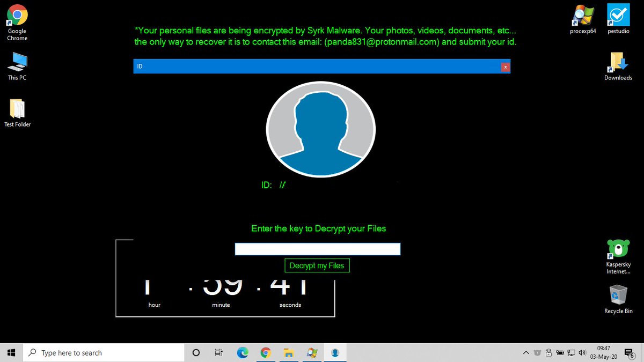Open volume control in tray
The width and height of the screenshot is (644, 362).
(582, 352)
